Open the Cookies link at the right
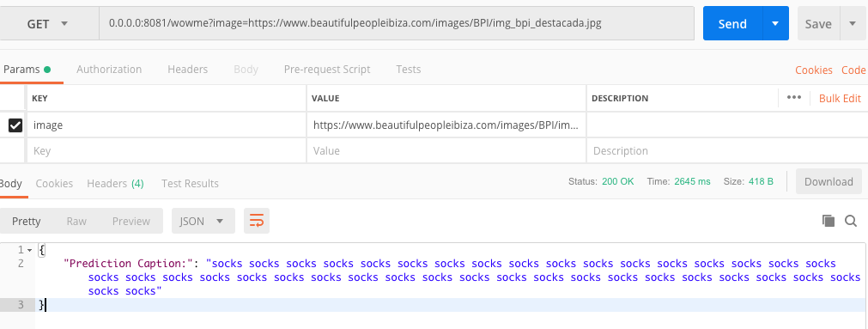The image size is (868, 329). tap(814, 70)
